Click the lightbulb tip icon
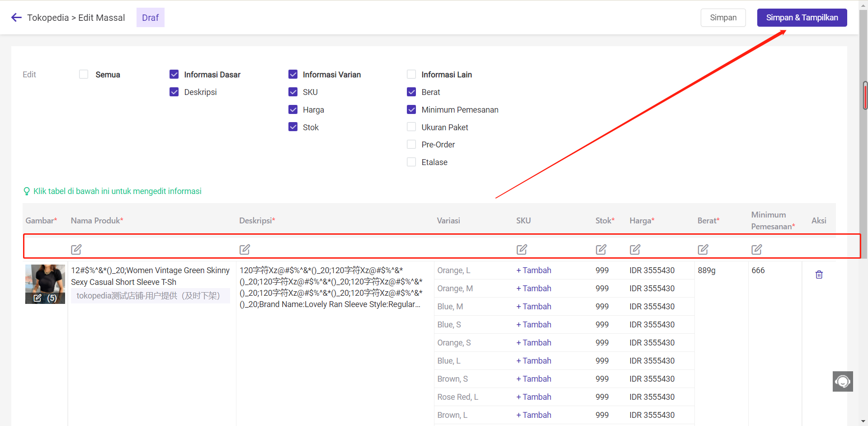 coord(27,191)
